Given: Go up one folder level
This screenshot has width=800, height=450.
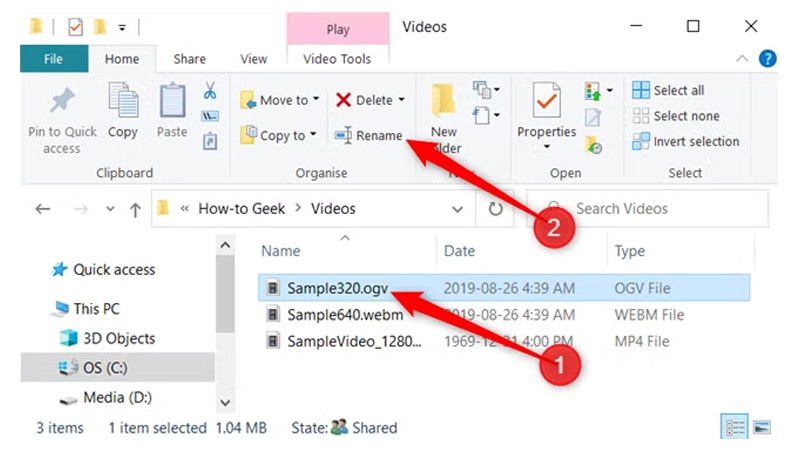Looking at the screenshot, I should click(x=135, y=209).
